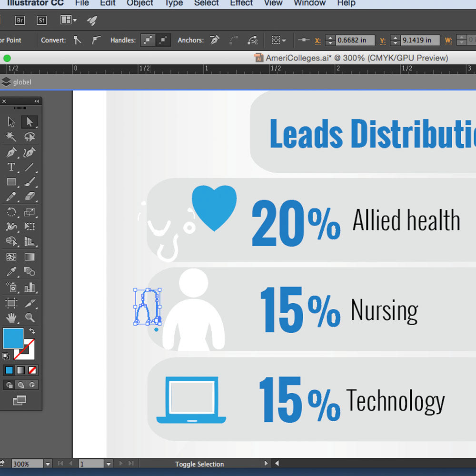Viewport: 476px width, 476px height.
Task: Choose the Pencil tool
Action: tap(11, 197)
